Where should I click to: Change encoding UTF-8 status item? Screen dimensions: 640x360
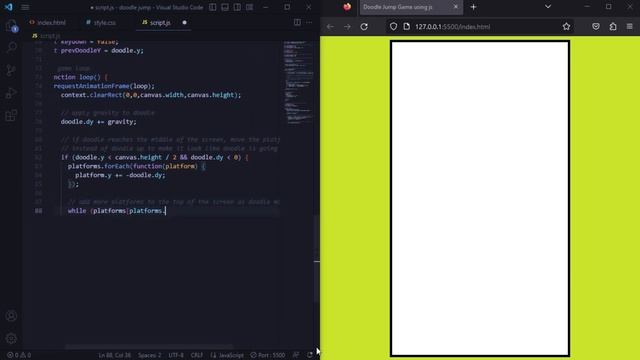pos(176,355)
